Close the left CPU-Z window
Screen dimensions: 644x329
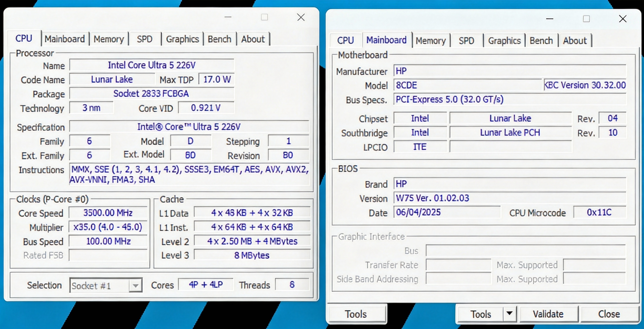[301, 17]
